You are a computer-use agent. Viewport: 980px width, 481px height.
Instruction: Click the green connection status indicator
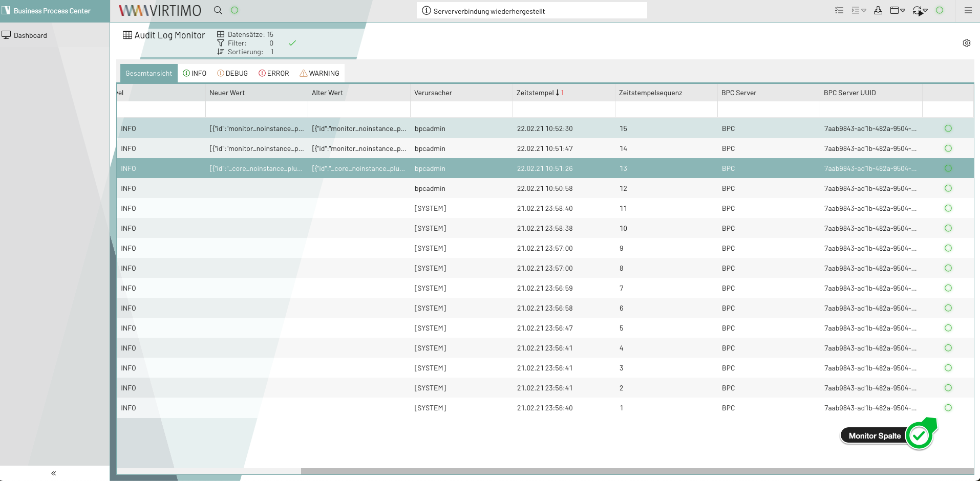tap(940, 10)
